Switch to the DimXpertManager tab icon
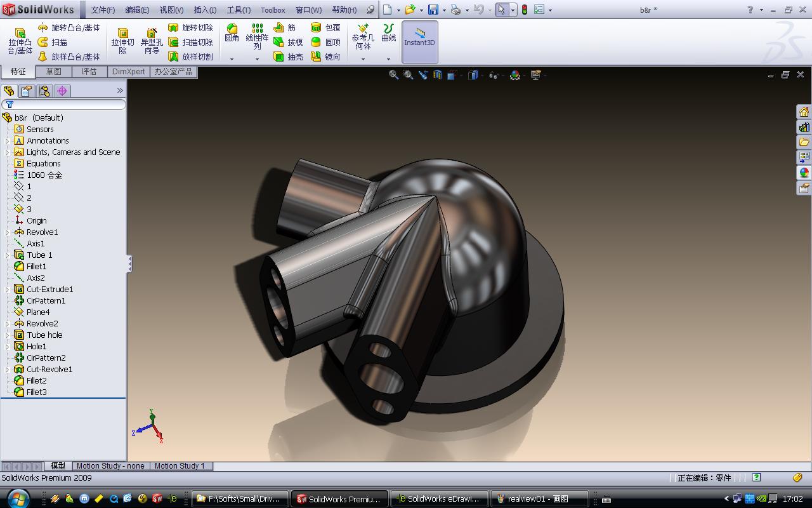Screen dimensions: 812x508 coord(62,91)
